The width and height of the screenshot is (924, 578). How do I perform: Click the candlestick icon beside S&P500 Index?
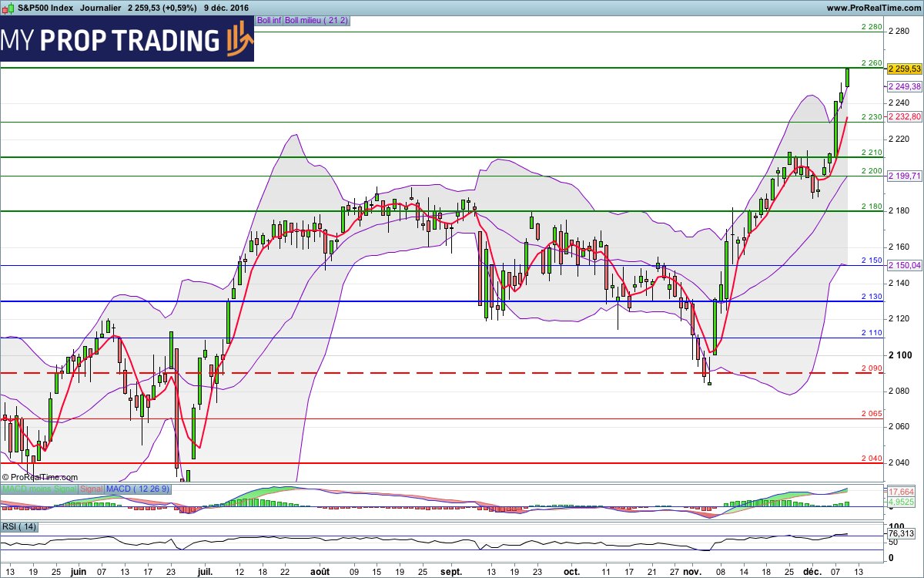pyautogui.click(x=9, y=8)
